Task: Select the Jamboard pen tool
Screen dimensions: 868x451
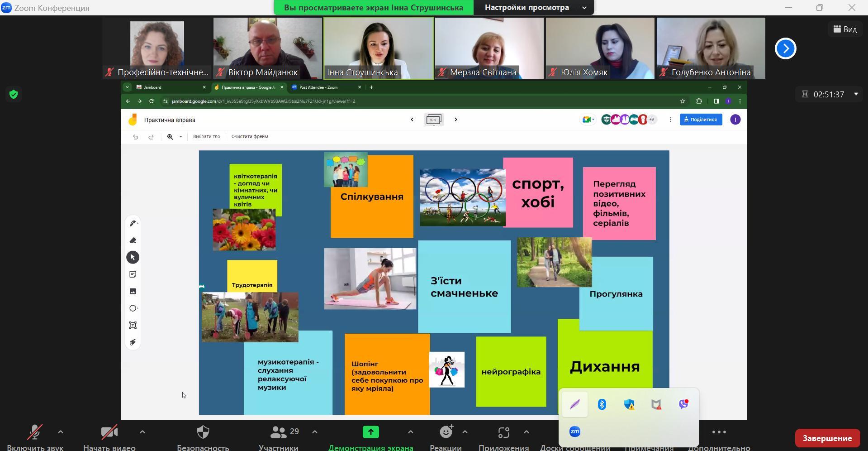Action: click(133, 223)
